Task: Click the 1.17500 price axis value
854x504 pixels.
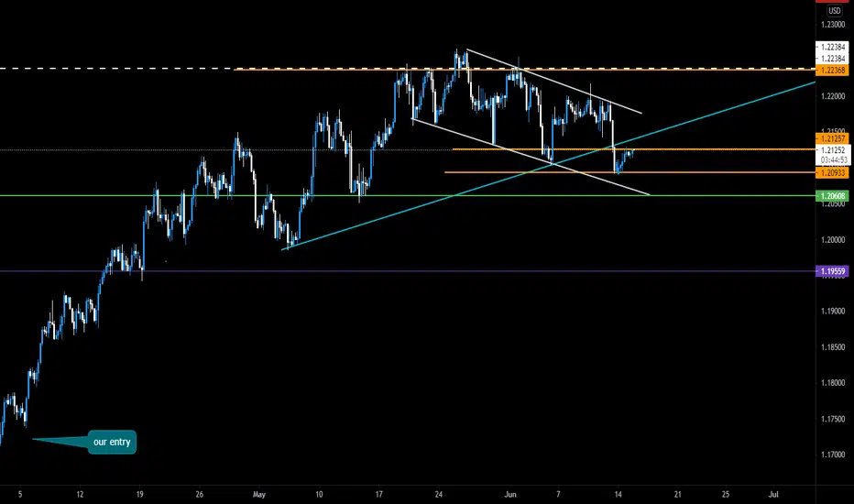Action: point(833,419)
